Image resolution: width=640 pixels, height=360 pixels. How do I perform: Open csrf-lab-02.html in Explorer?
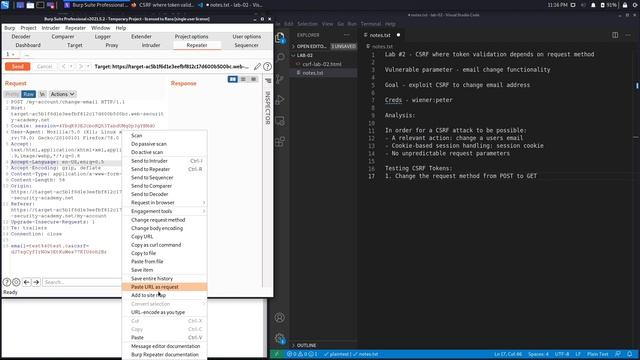coord(322,64)
